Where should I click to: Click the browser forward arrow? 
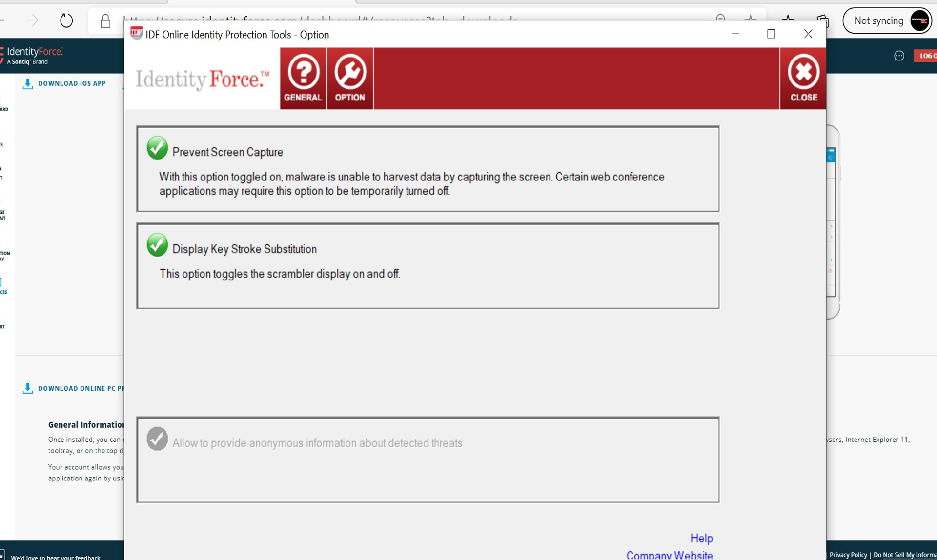pos(32,20)
